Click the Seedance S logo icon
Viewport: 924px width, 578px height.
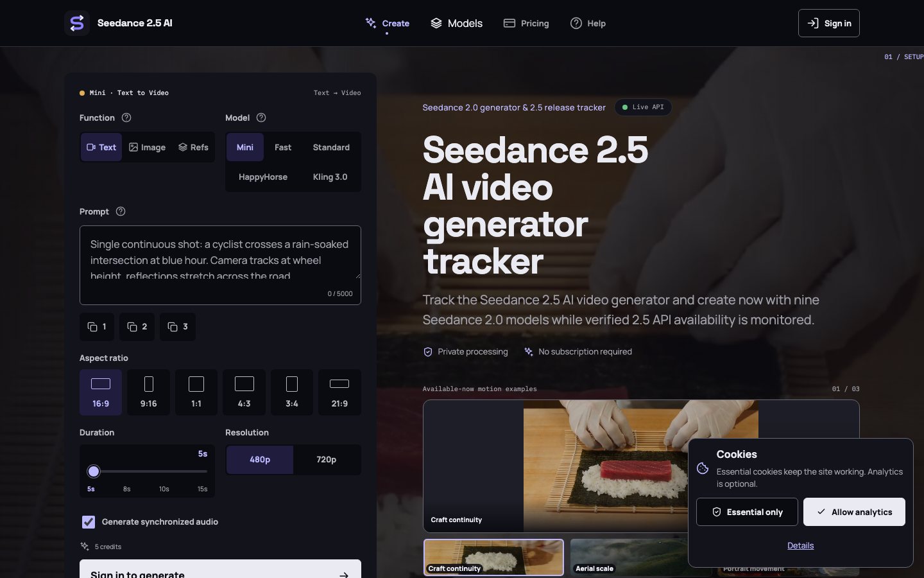pyautogui.click(x=76, y=23)
